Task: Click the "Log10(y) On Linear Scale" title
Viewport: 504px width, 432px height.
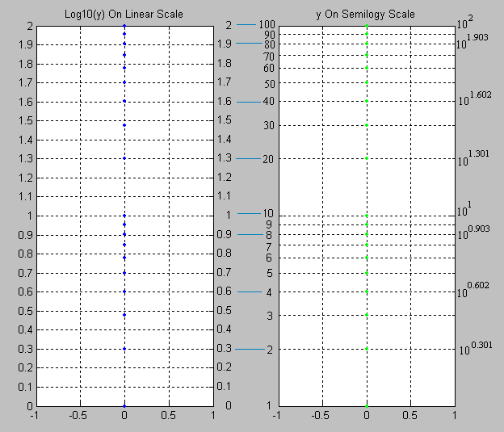Action: 124,14
